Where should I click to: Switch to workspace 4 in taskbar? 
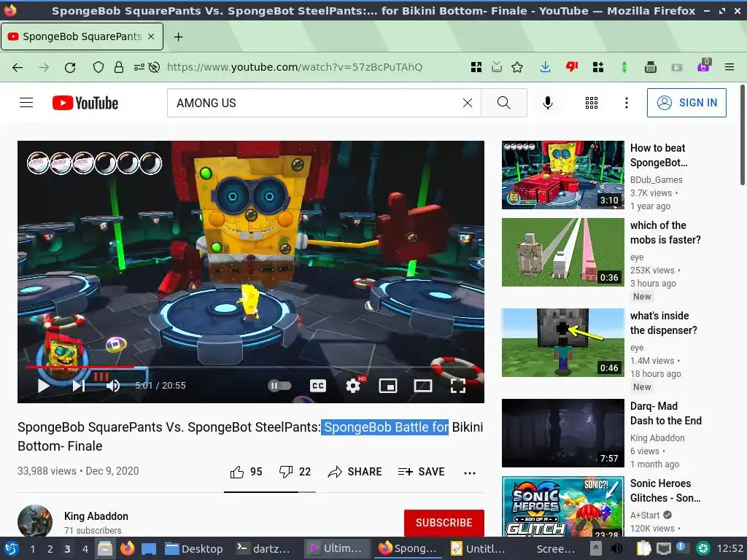point(85,549)
